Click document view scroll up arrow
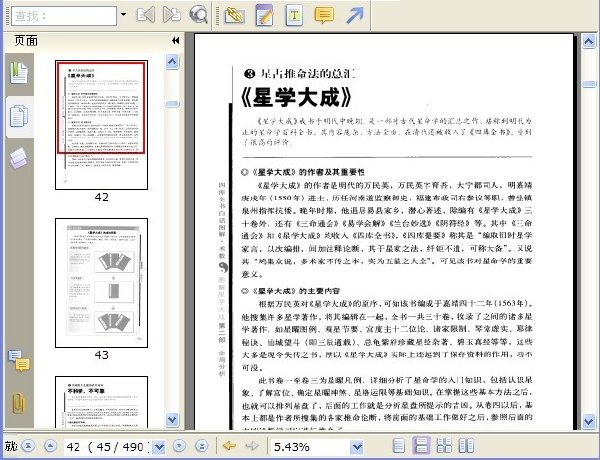Viewport: 600px width, 460px height. tap(589, 41)
